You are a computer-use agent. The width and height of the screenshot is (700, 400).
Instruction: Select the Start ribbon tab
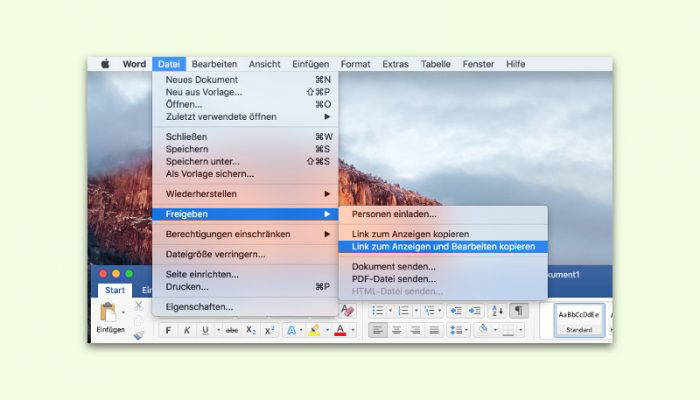tap(115, 290)
